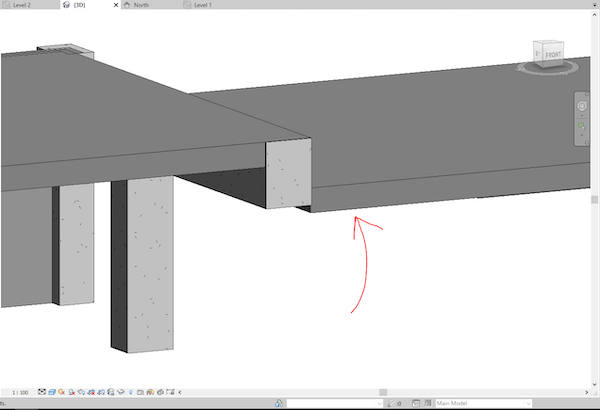This screenshot has height=410, width=600.
Task: Switch to the North elevation tab
Action: point(141,5)
